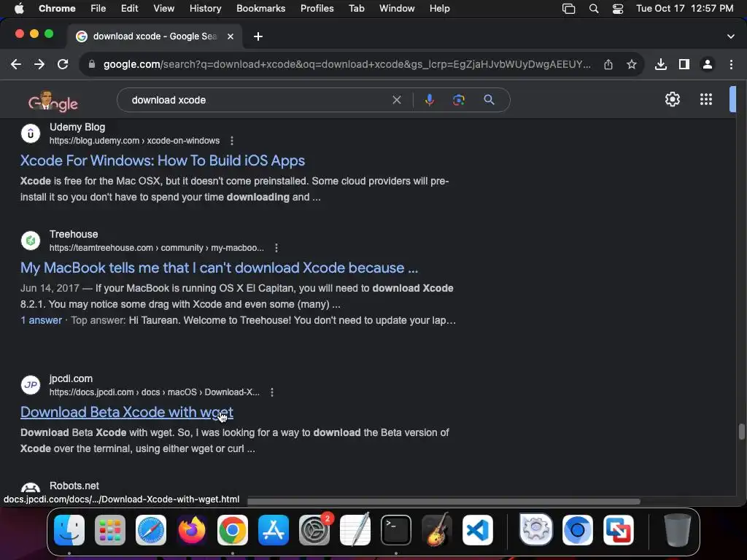This screenshot has width=747, height=560.
Task: Clear the search box text
Action: click(x=396, y=100)
